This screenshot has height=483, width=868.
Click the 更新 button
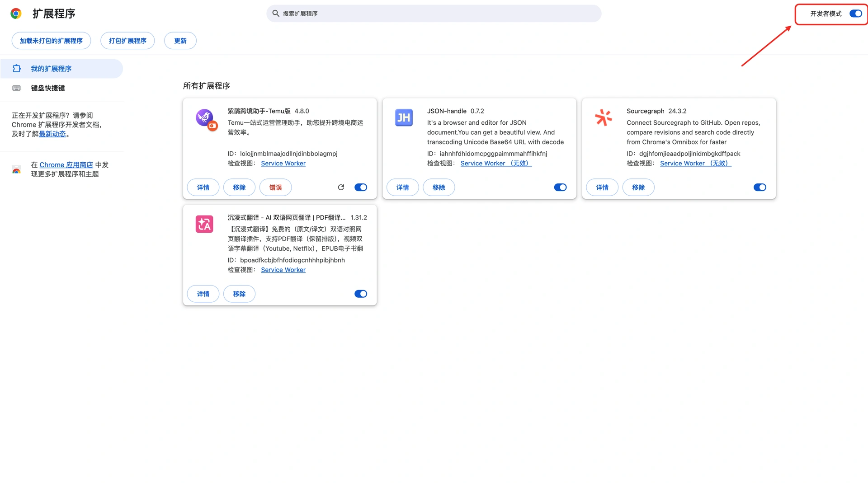tap(180, 41)
